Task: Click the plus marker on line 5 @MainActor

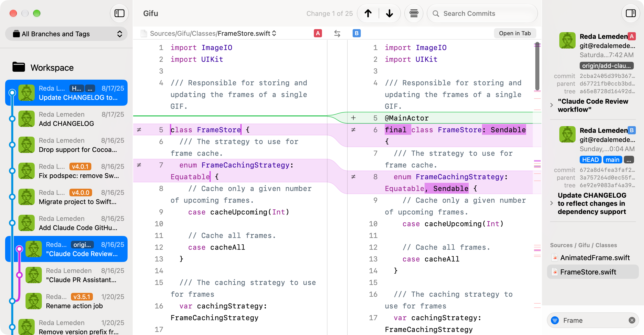Action: (353, 118)
